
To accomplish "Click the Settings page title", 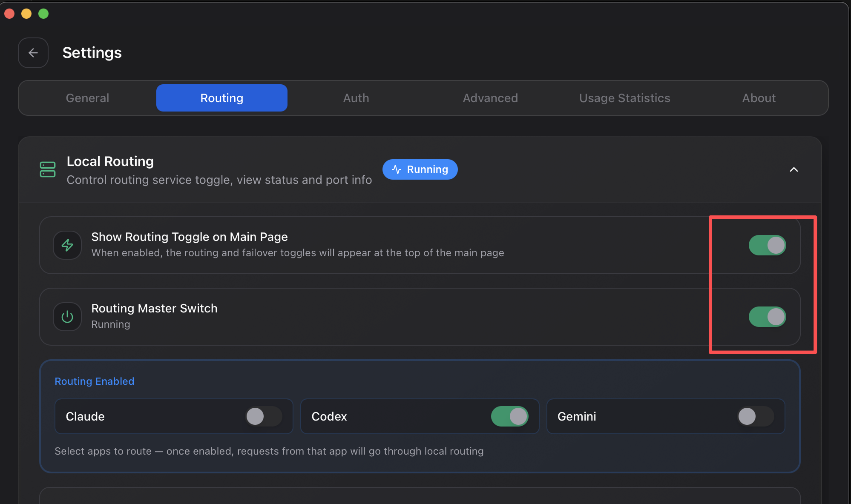I will click(92, 53).
